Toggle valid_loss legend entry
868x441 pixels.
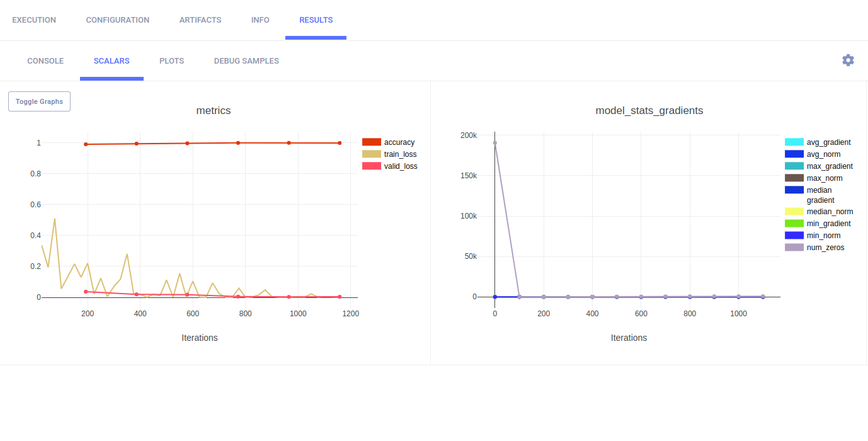(400, 166)
